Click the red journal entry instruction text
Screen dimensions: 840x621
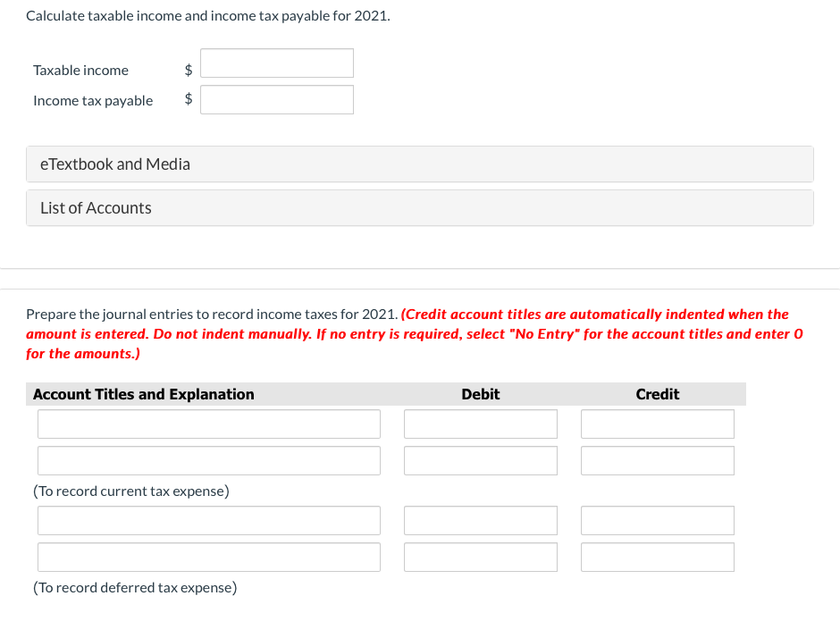415,334
